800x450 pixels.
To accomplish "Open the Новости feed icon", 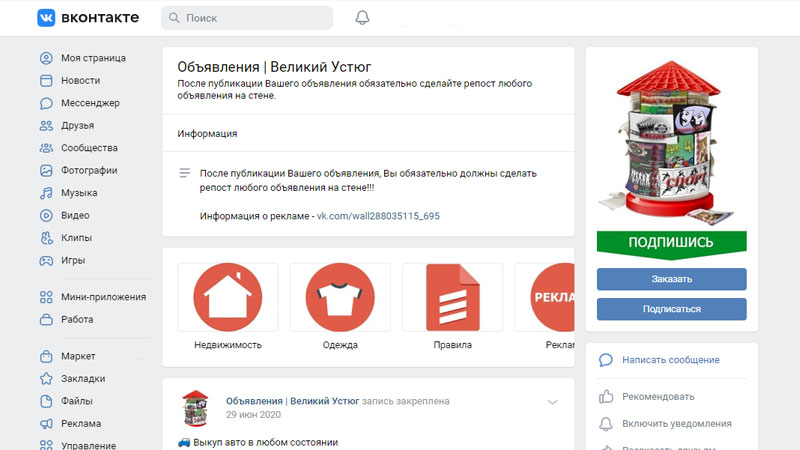I will tap(46, 81).
